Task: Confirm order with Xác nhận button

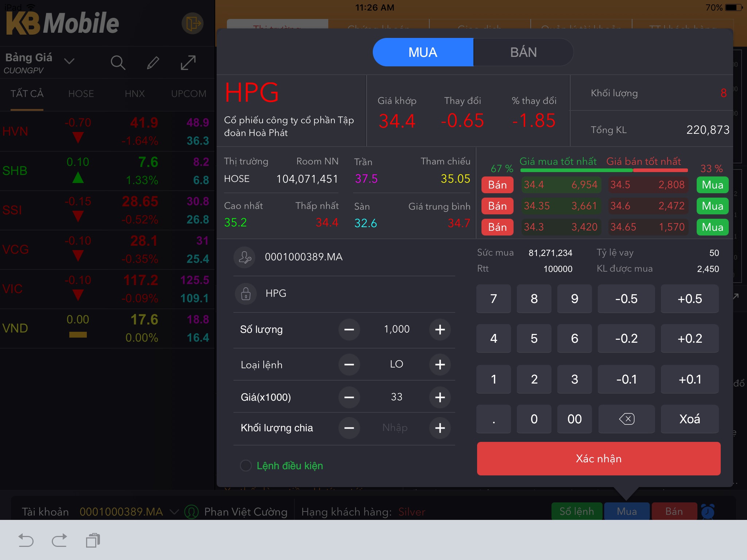Action: [x=599, y=459]
